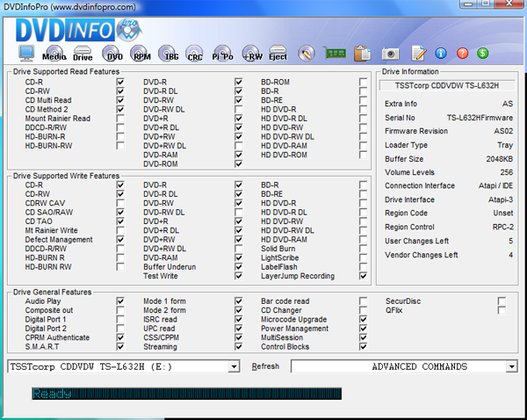Toggle CDRW CAV write checkbox
Viewport: 527px width, 420px height.
pyautogui.click(x=120, y=203)
